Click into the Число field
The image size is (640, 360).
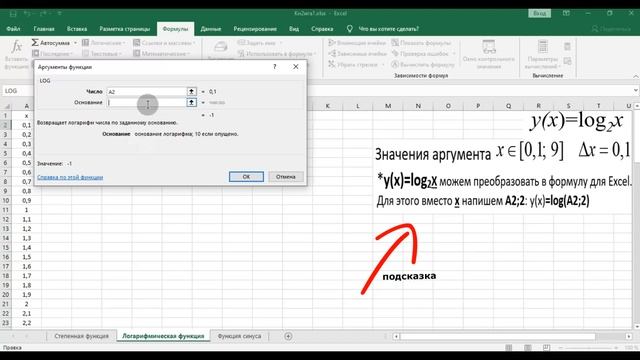pos(146,91)
